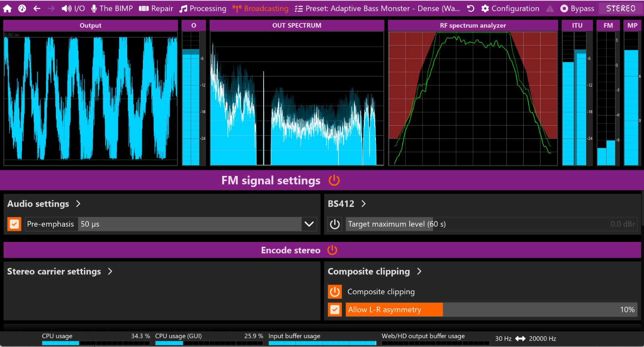Image resolution: width=644 pixels, height=347 pixels.
Task: Open the dashboard gauge icon
Action: coord(22,8)
